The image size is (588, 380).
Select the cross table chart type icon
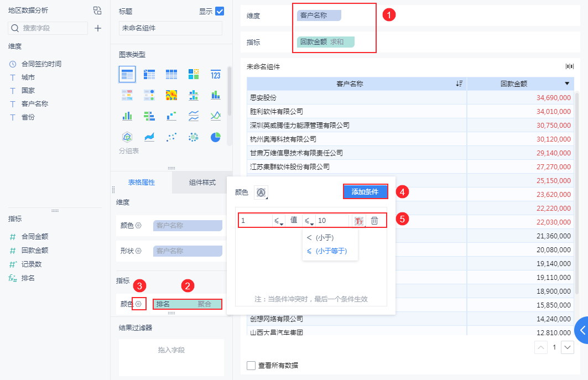tap(149, 74)
